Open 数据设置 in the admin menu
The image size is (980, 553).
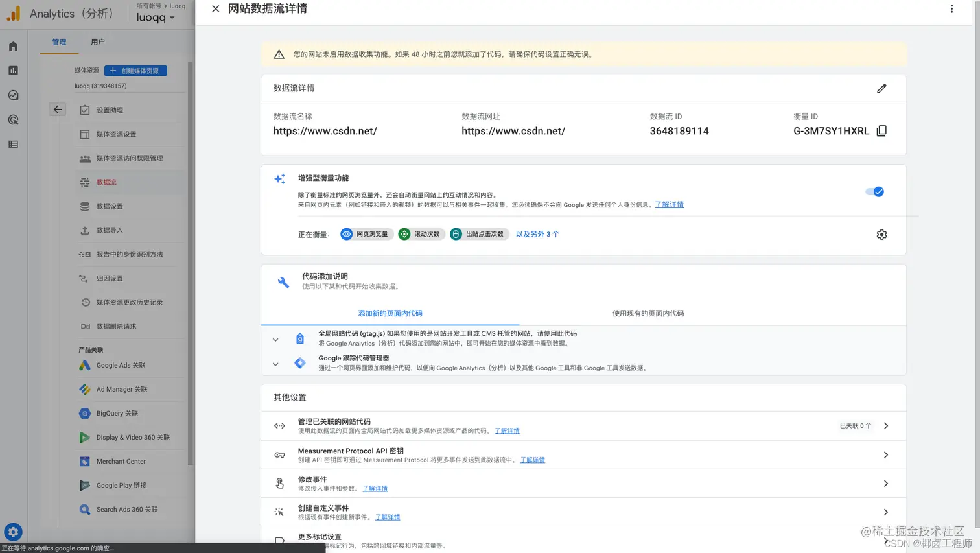pos(130,206)
